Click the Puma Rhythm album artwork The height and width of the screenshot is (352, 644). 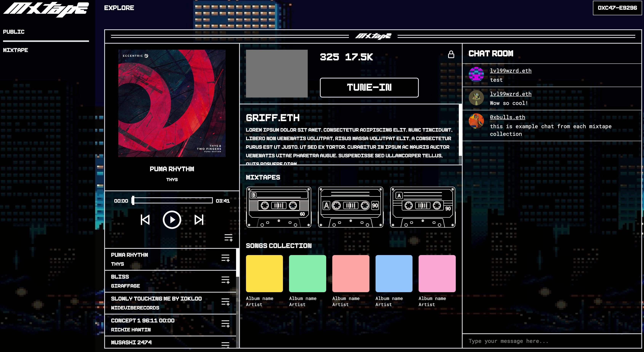click(x=172, y=103)
